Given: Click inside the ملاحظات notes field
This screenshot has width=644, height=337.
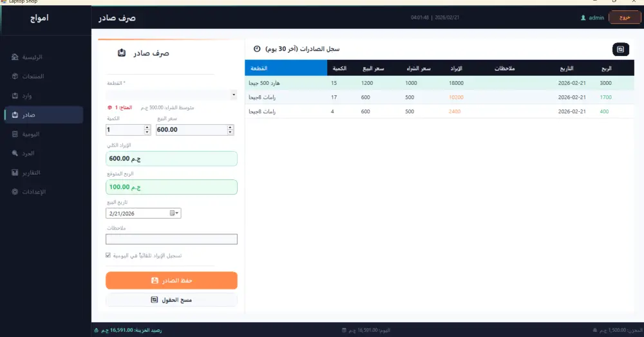Looking at the screenshot, I should [x=171, y=239].
